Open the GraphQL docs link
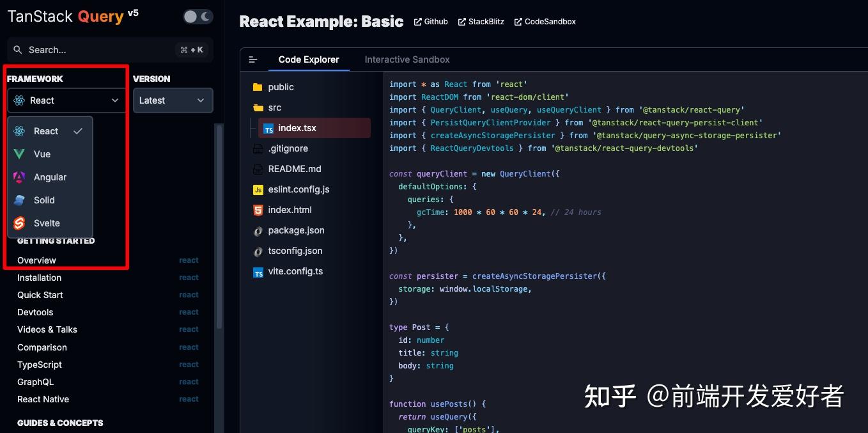 (x=35, y=382)
